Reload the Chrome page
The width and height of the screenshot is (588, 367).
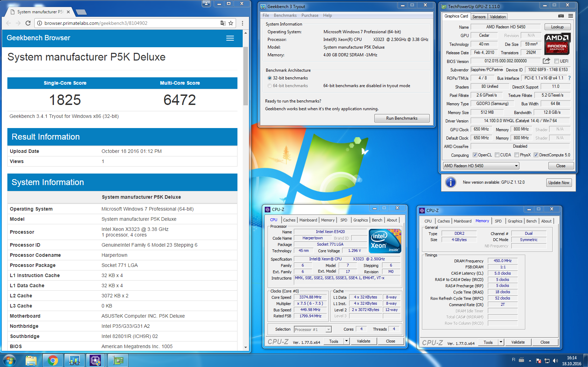click(x=28, y=23)
